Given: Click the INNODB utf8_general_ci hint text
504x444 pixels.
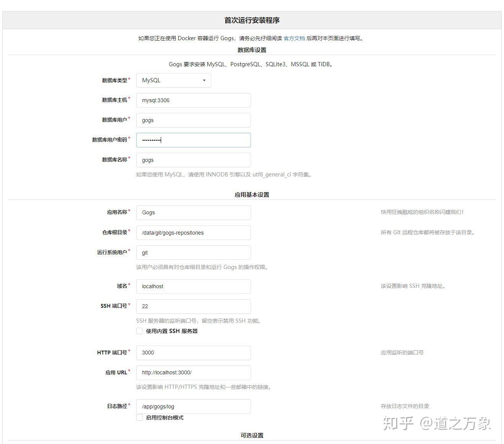Looking at the screenshot, I should point(224,175).
